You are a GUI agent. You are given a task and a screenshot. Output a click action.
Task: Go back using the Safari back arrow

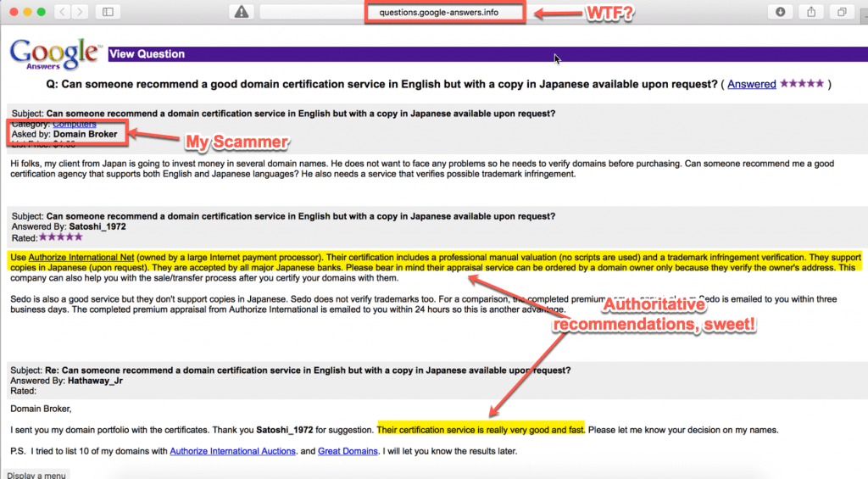[x=64, y=12]
